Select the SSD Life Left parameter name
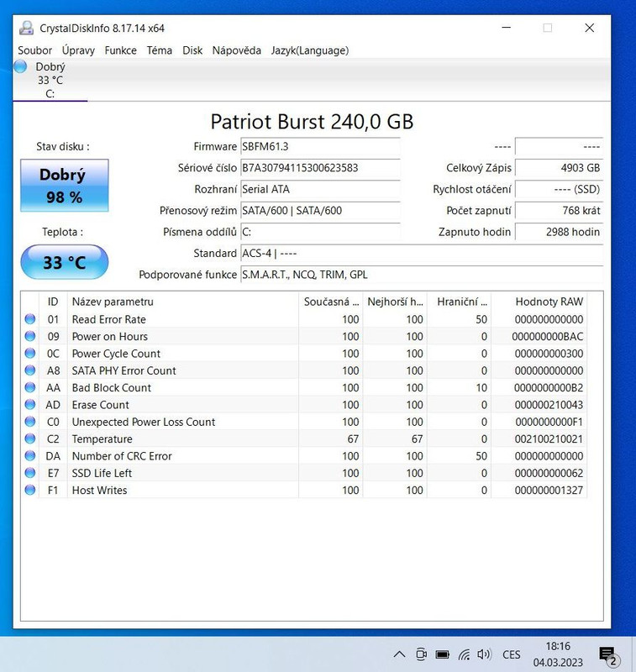 (x=102, y=473)
